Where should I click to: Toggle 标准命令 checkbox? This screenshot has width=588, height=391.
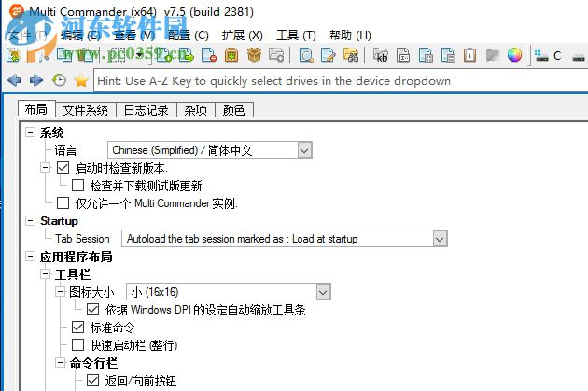coord(77,327)
